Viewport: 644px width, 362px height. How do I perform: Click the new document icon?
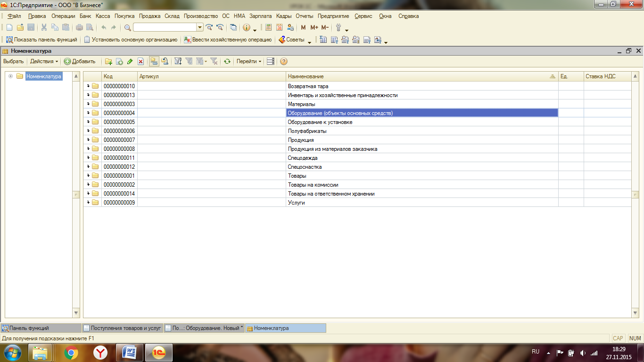tap(9, 27)
